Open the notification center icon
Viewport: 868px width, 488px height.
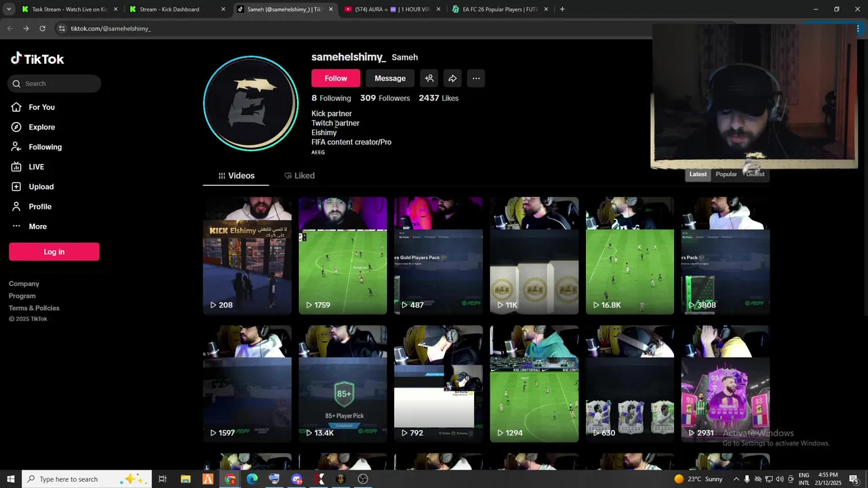click(x=854, y=479)
